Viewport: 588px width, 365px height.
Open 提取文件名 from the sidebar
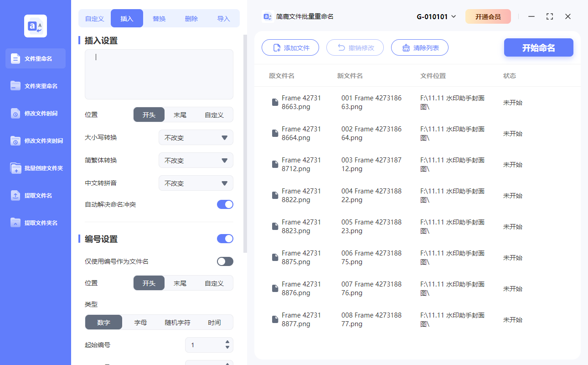36,195
